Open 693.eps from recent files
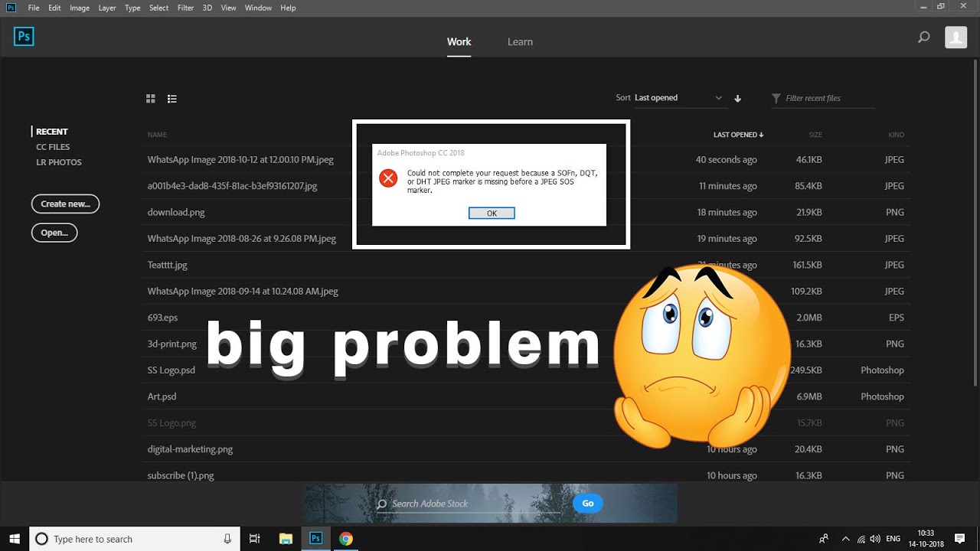The height and width of the screenshot is (551, 980). (x=162, y=318)
